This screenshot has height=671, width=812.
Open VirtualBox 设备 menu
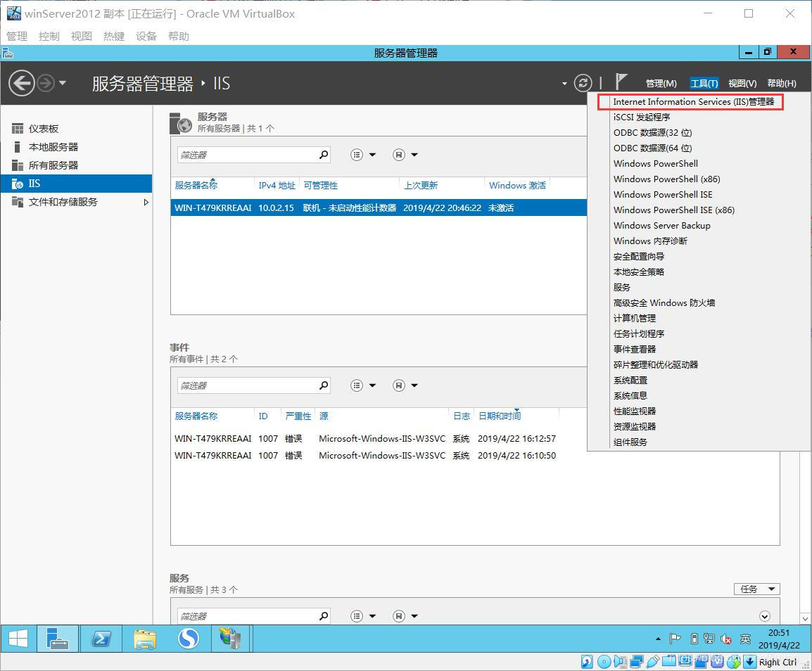(x=146, y=37)
